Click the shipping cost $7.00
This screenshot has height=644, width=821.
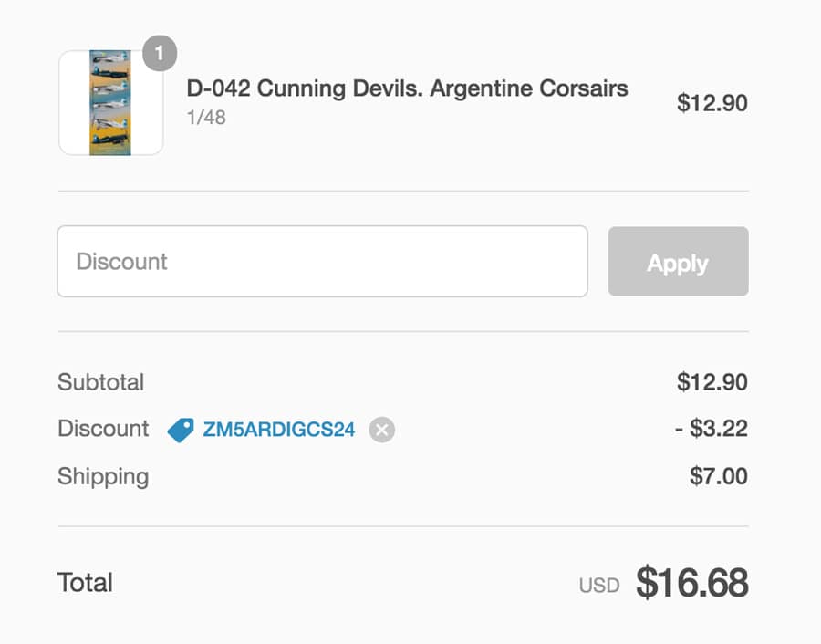(x=719, y=476)
